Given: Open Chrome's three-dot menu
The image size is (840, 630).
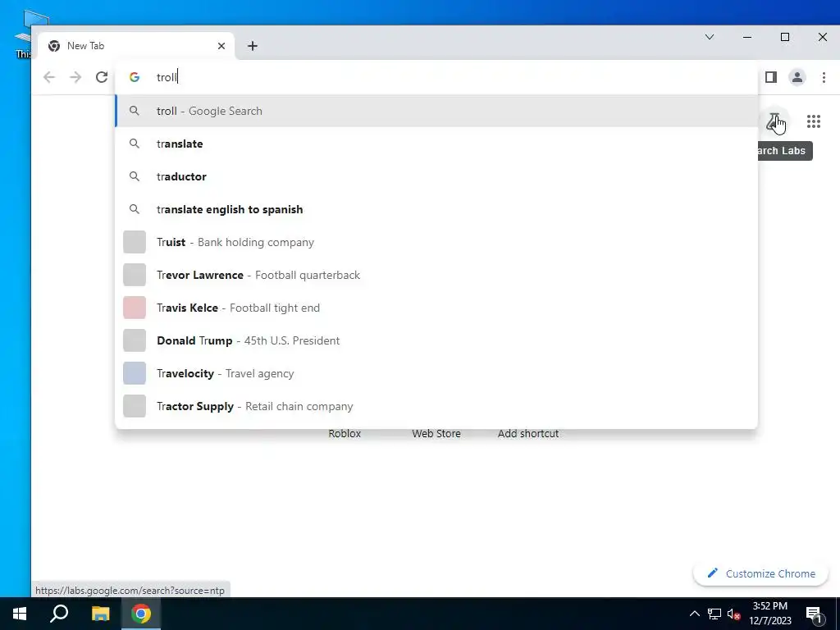Looking at the screenshot, I should [824, 77].
